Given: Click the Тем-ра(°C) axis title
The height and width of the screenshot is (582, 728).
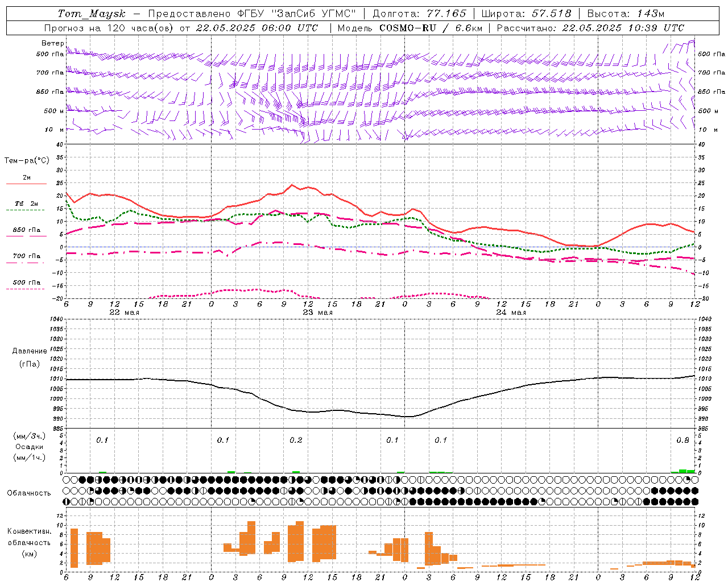Looking at the screenshot, I should (x=27, y=161).
